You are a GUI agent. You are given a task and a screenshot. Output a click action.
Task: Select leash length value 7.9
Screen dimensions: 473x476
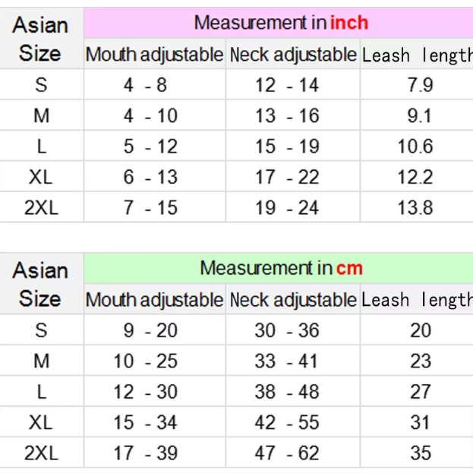click(420, 85)
